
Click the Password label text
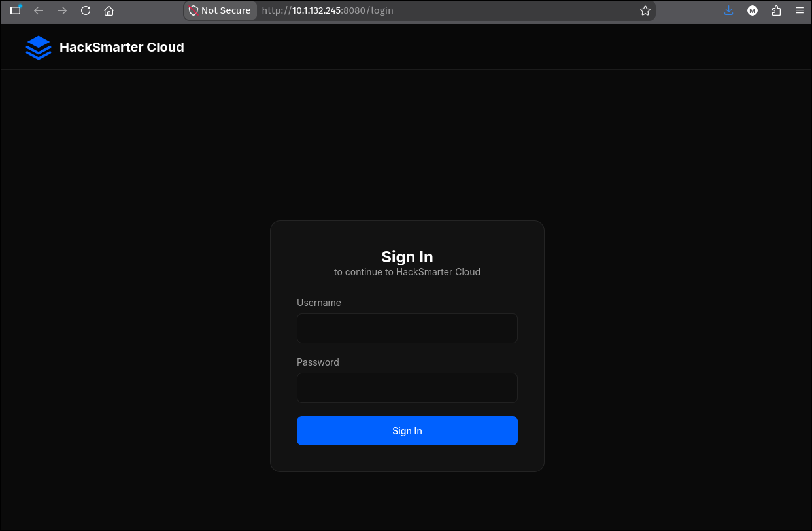click(x=318, y=362)
